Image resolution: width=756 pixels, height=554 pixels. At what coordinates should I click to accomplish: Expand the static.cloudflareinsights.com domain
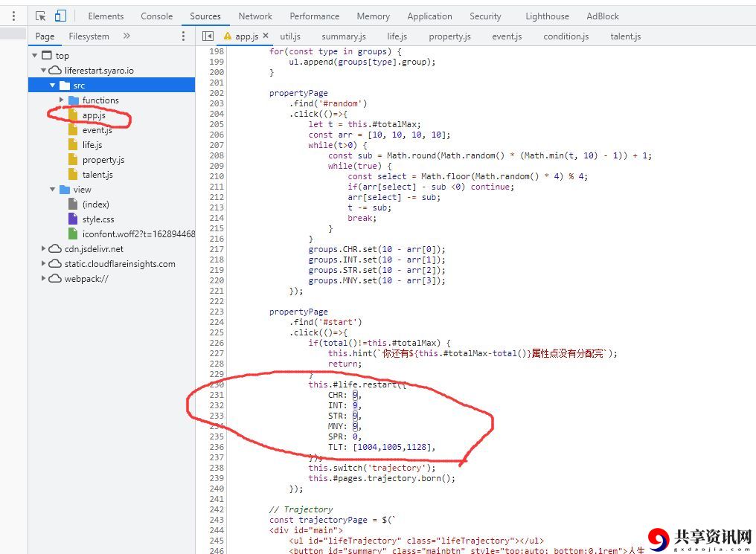(x=43, y=263)
